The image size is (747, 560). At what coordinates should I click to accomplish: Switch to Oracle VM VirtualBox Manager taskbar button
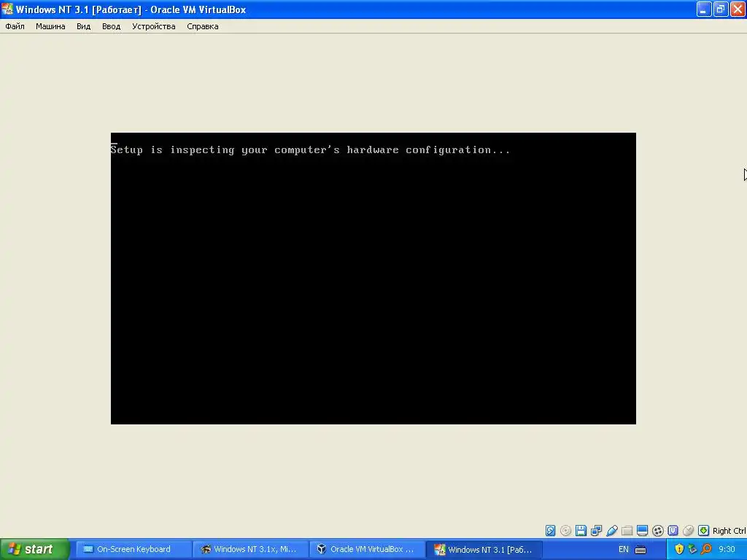point(366,549)
